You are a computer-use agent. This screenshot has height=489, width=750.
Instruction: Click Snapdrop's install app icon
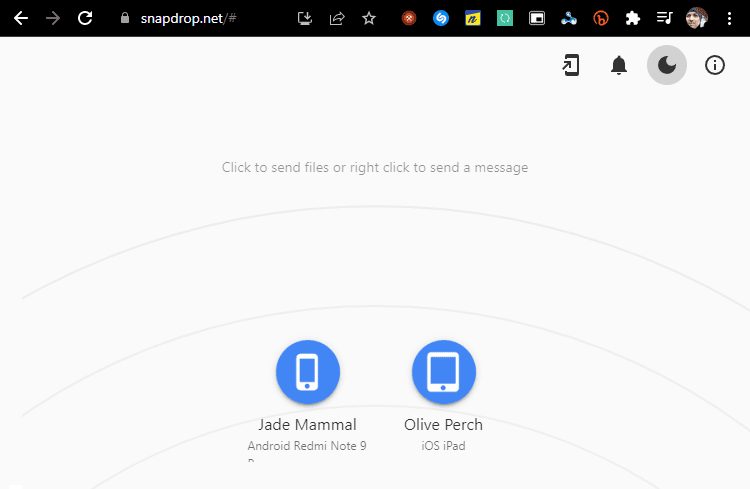[571, 65]
